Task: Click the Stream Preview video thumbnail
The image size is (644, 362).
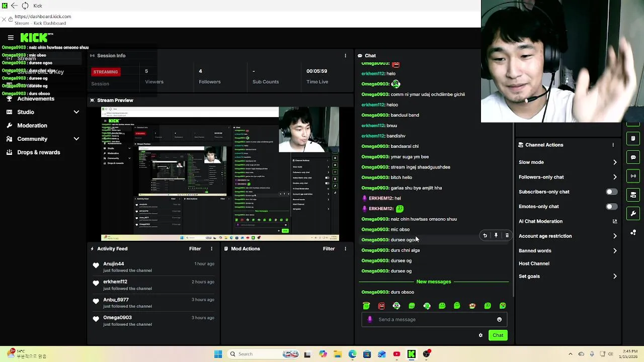Action: (220, 174)
